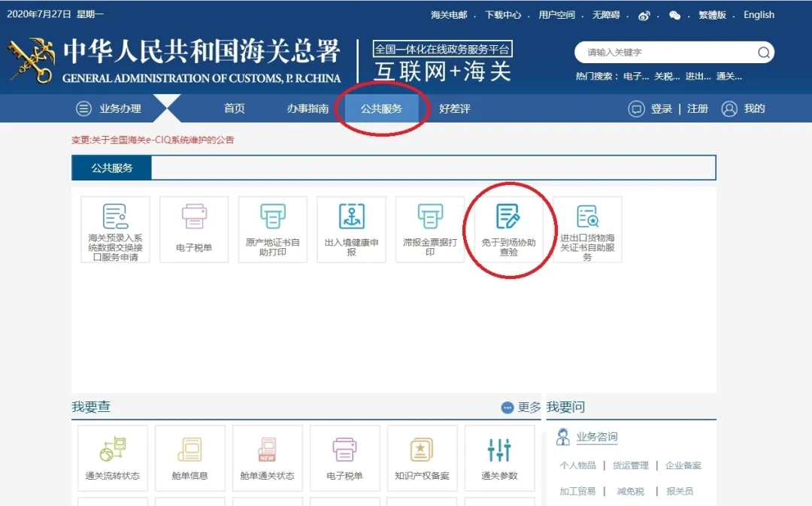
Task: Click the search magnifier icon
Action: pyautogui.click(x=763, y=53)
